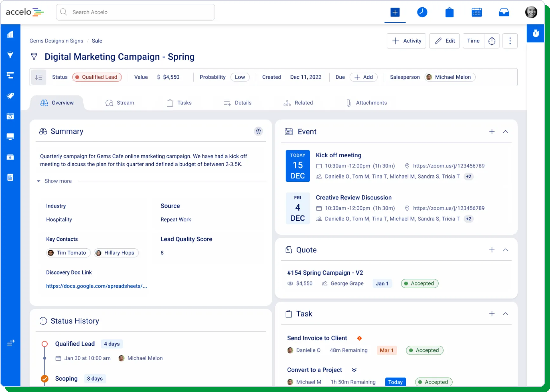Open the three-dot more options menu

tap(510, 41)
